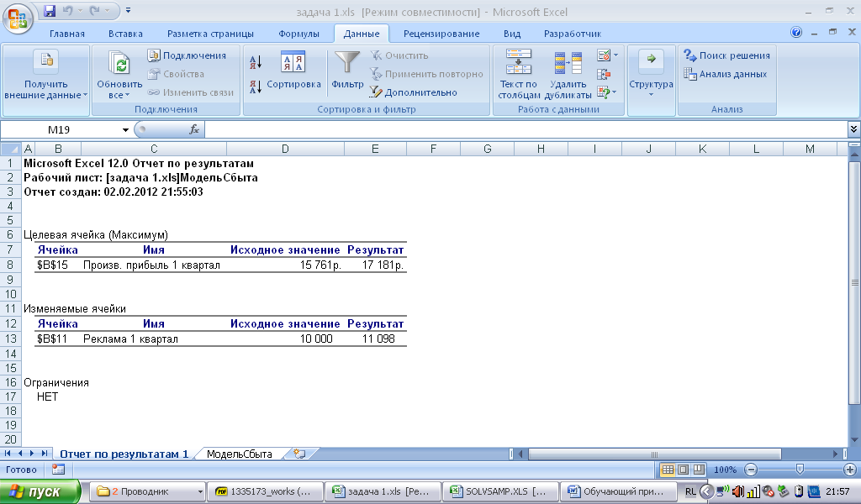Switch to the Главная ribbon tab
This screenshot has height=504, width=861.
67,34
